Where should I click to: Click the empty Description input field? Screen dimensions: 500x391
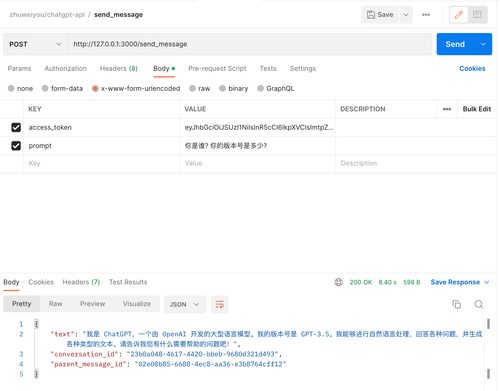tap(416, 163)
